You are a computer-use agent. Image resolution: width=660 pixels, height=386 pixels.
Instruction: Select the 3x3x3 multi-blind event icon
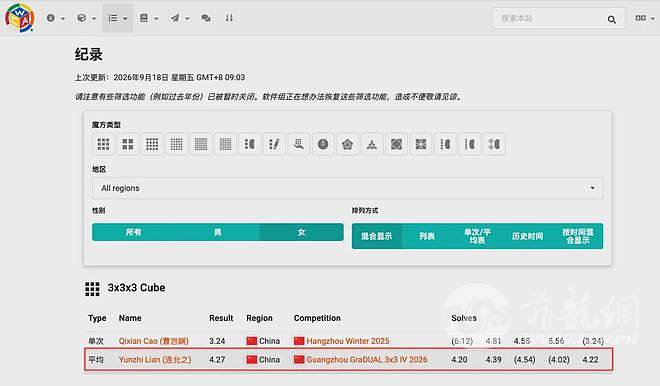coord(494,144)
